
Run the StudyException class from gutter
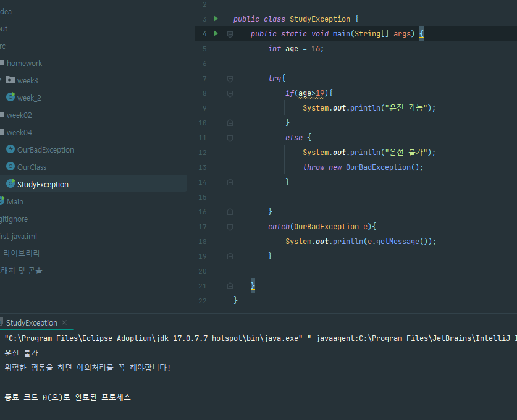point(216,19)
